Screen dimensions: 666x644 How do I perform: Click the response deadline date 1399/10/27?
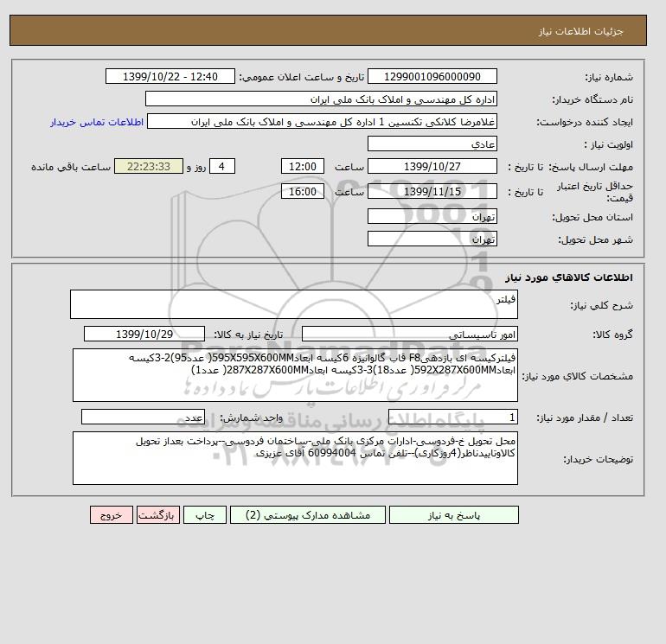[x=432, y=167]
